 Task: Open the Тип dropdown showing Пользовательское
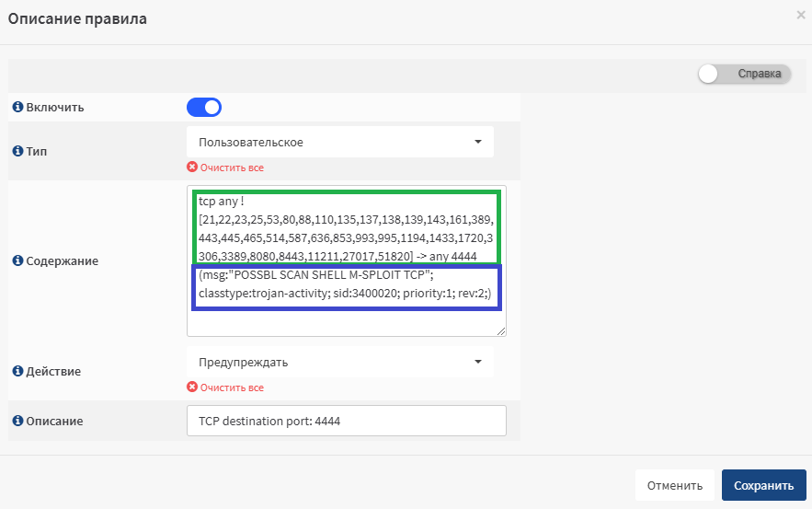(339, 142)
